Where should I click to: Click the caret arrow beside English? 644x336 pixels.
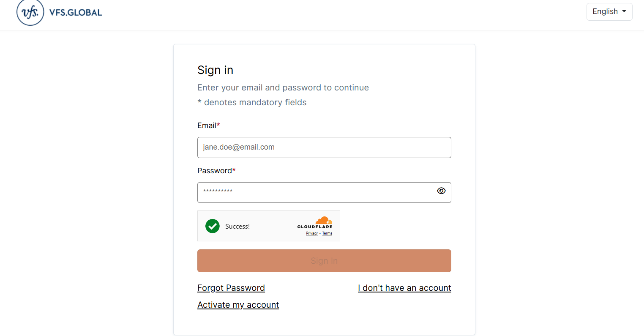[624, 11]
